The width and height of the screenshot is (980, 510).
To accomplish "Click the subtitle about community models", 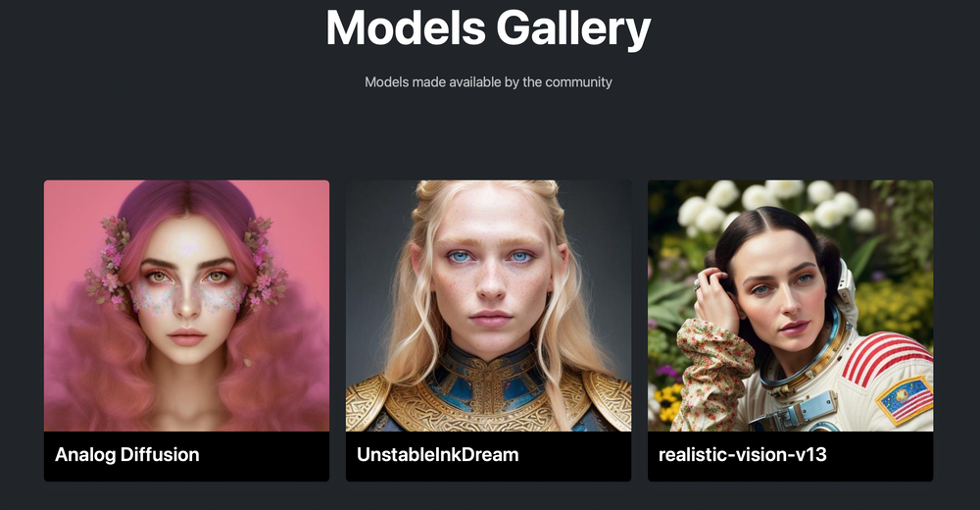I will click(x=488, y=82).
